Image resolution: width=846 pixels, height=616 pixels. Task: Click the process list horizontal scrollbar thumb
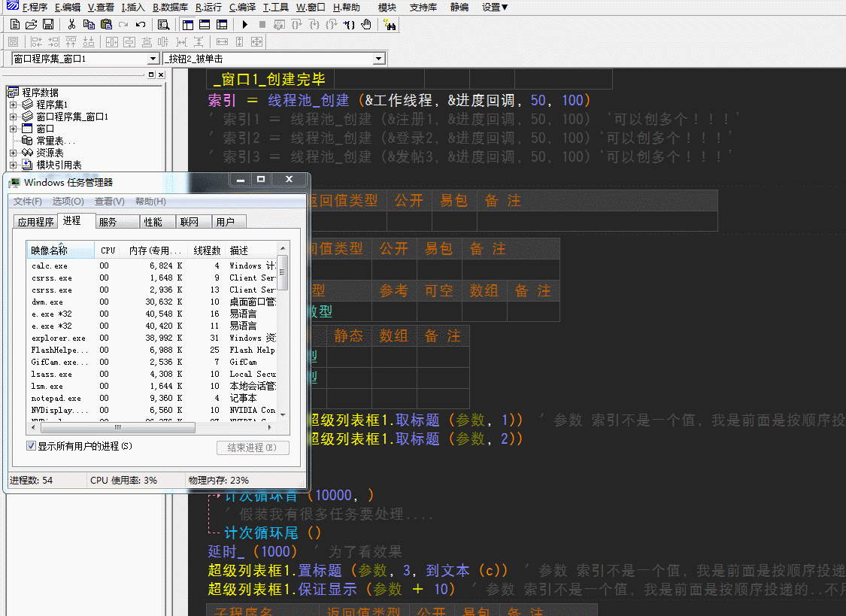tap(117, 427)
